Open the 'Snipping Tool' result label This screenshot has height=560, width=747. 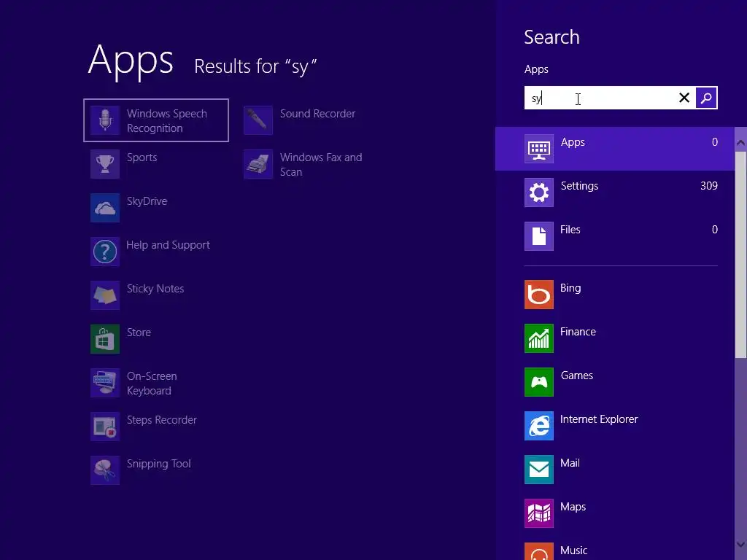tap(158, 464)
